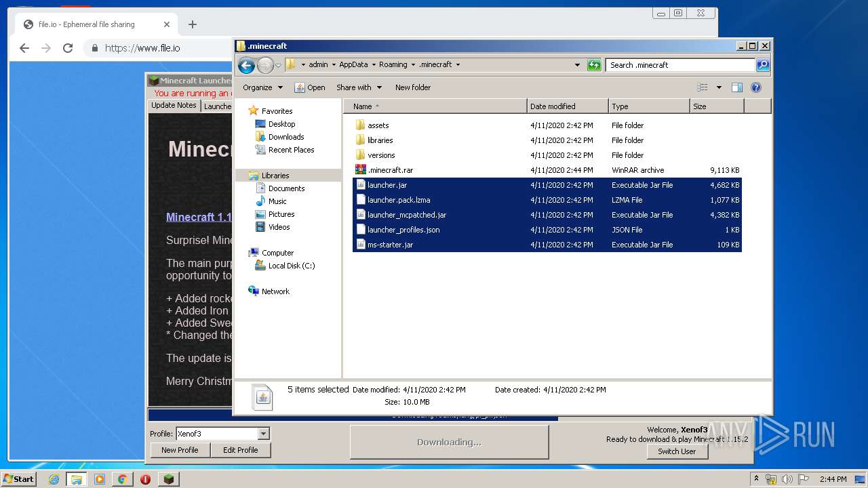Select Favorites in navigation pane
868x488 pixels.
[277, 111]
